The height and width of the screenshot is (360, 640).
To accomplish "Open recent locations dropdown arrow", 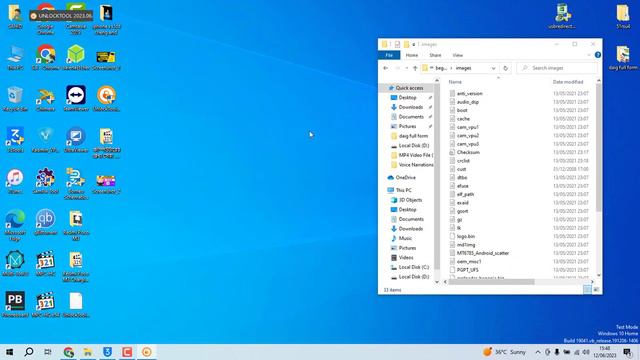I will coord(407,68).
